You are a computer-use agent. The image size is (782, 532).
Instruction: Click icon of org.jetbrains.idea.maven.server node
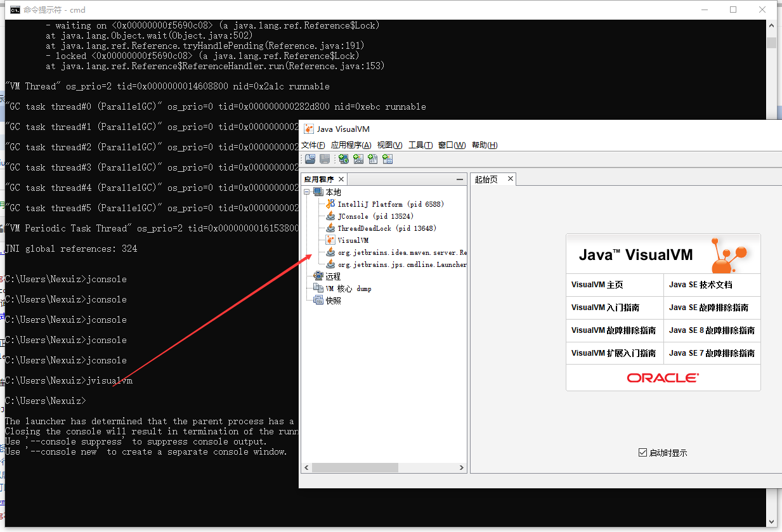click(x=330, y=252)
